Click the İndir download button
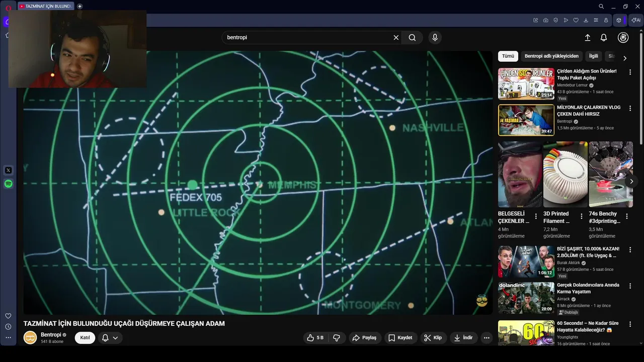Viewport: 644px width, 362px height. 463,338
